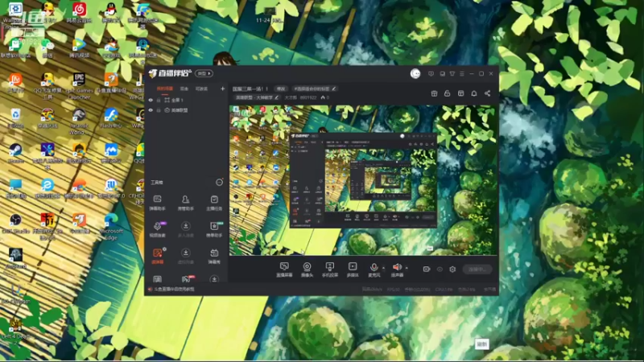Select the 英雄联盟 source row
The width and height of the screenshot is (644, 362).
coord(187,110)
